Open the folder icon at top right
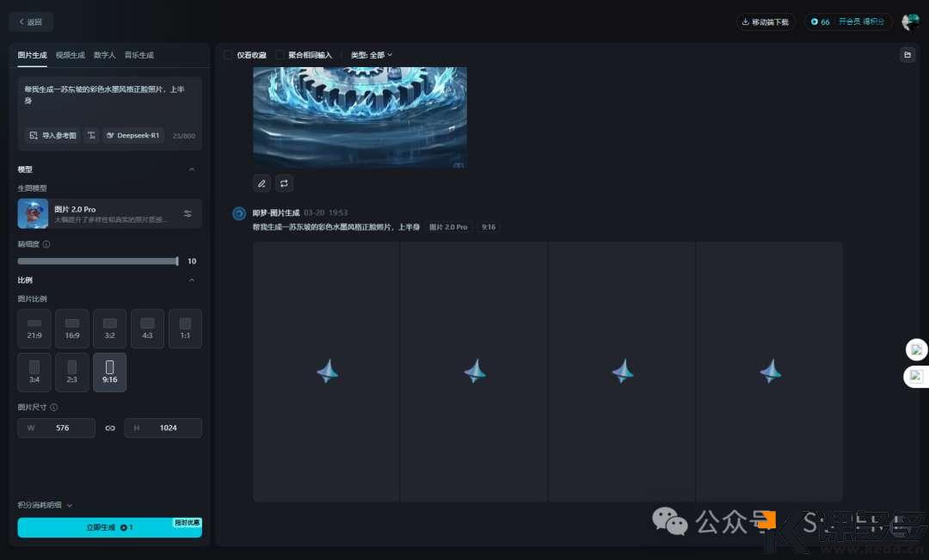This screenshot has height=560, width=929. [x=907, y=55]
